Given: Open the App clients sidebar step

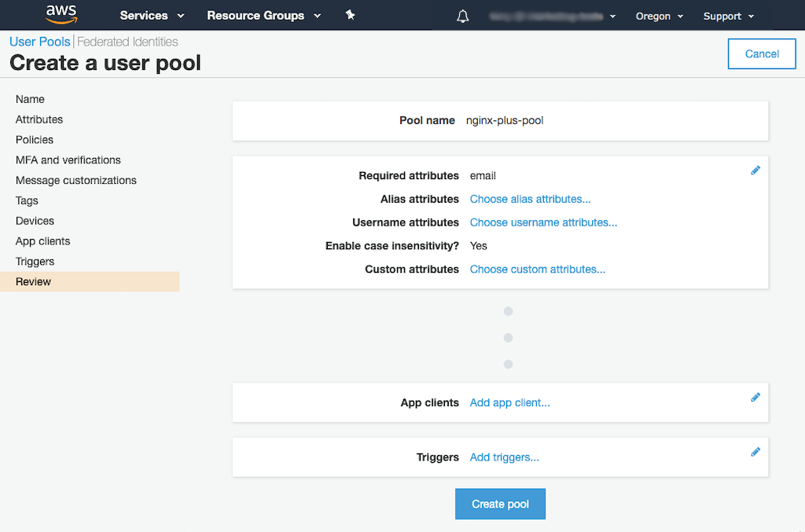Looking at the screenshot, I should (43, 241).
